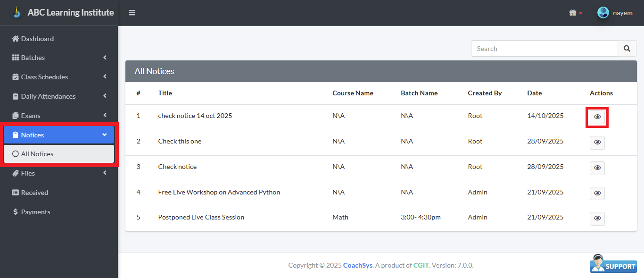Screen dimensions: 644x278
Task: View the 'check notice 14 oct 2025' notice
Action: [597, 117]
